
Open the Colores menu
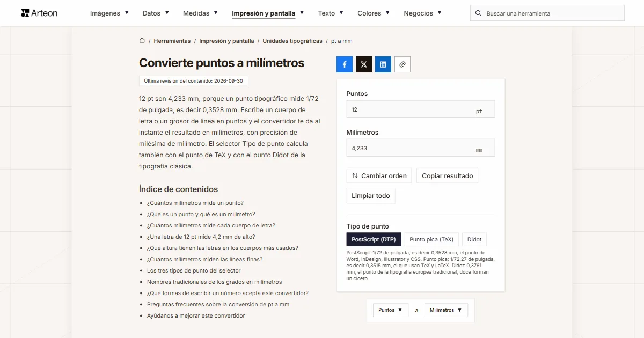[x=374, y=13]
